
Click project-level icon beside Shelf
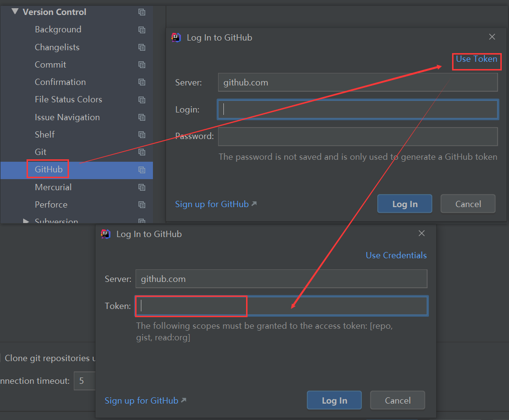142,135
